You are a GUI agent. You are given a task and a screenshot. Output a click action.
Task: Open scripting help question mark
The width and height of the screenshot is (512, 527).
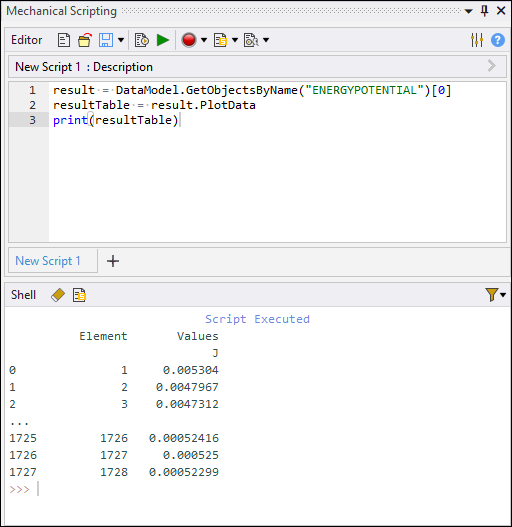498,40
